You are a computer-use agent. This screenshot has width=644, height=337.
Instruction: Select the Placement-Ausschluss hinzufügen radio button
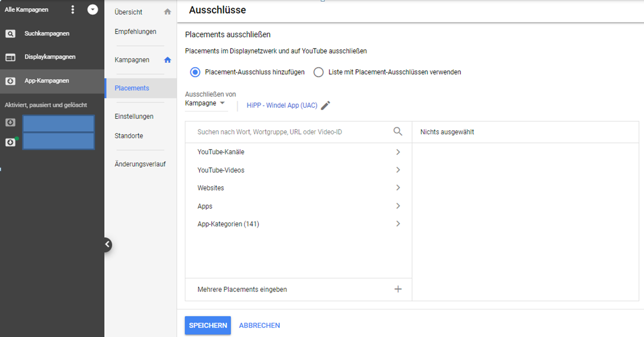[195, 71]
